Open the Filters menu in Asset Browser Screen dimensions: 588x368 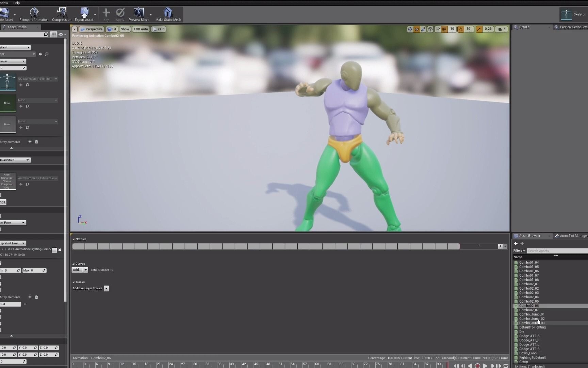click(519, 250)
